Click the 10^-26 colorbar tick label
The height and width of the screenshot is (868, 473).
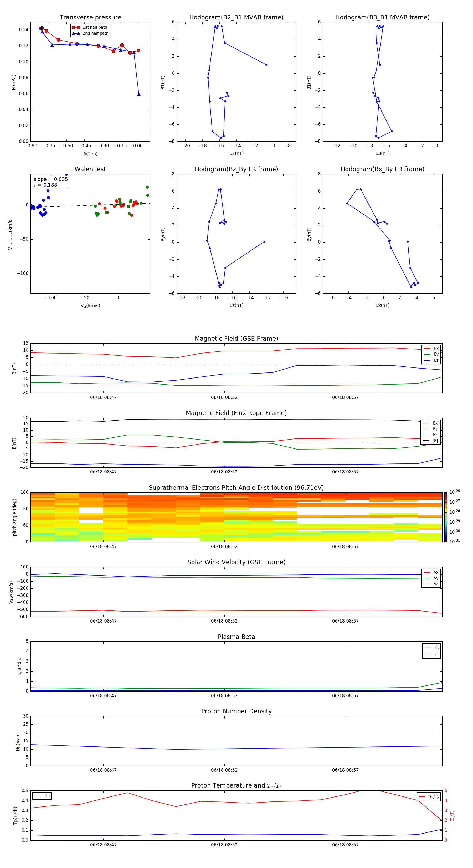tap(455, 492)
